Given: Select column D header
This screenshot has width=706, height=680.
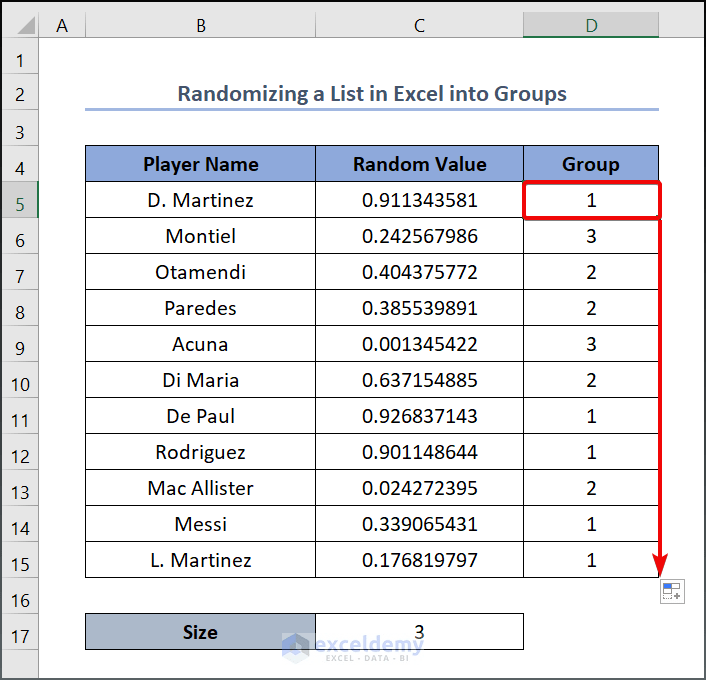Looking at the screenshot, I should pyautogui.click(x=591, y=25).
